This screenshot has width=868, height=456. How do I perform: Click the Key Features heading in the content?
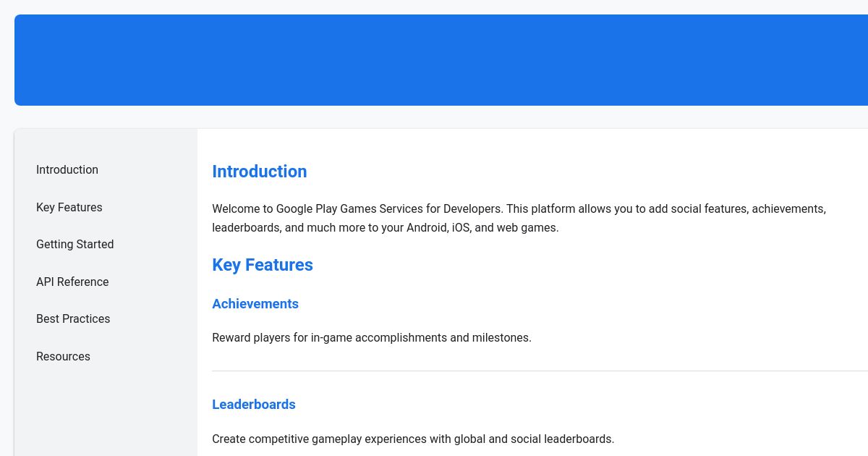(x=263, y=265)
